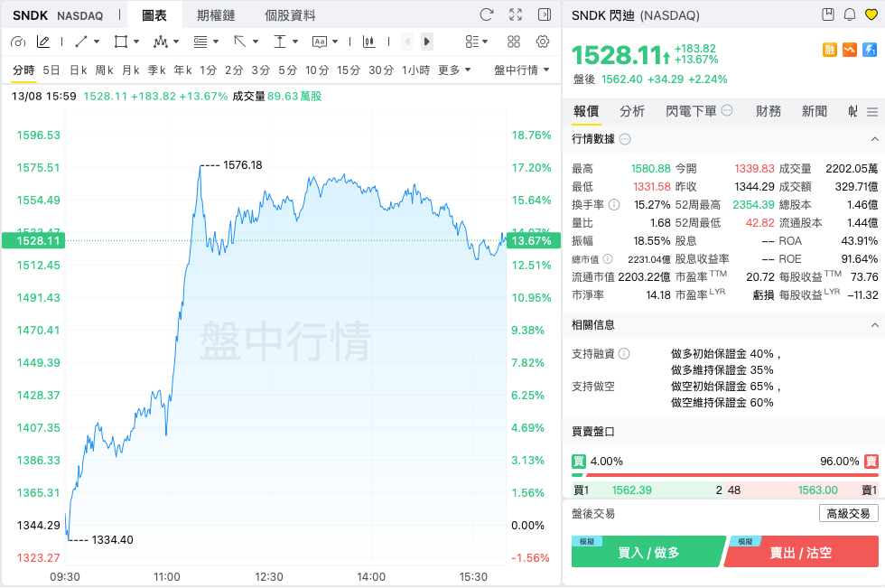Expand chart to fullscreen

[x=516, y=14]
